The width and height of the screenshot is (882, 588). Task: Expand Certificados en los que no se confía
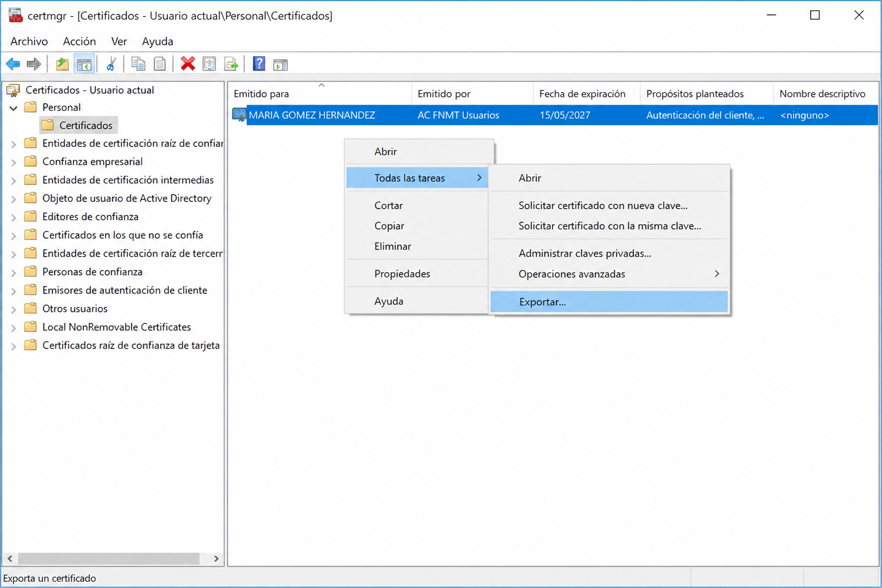13,236
